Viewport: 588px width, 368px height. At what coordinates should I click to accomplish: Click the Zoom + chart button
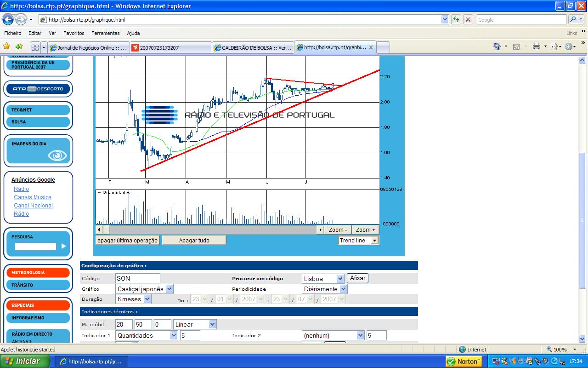[365, 230]
